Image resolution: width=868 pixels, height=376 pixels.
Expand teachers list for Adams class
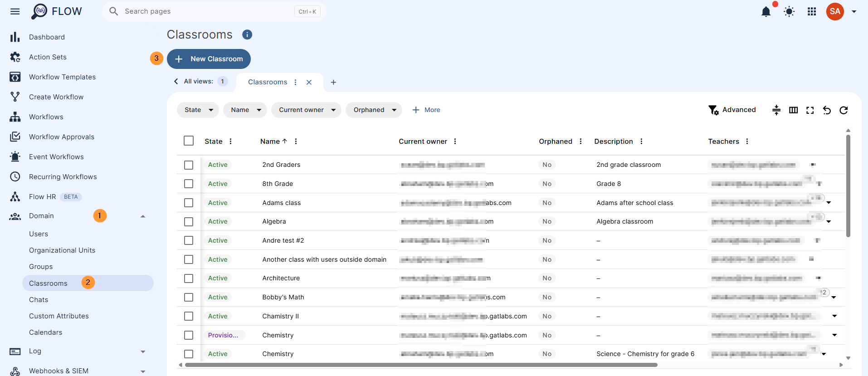click(829, 203)
